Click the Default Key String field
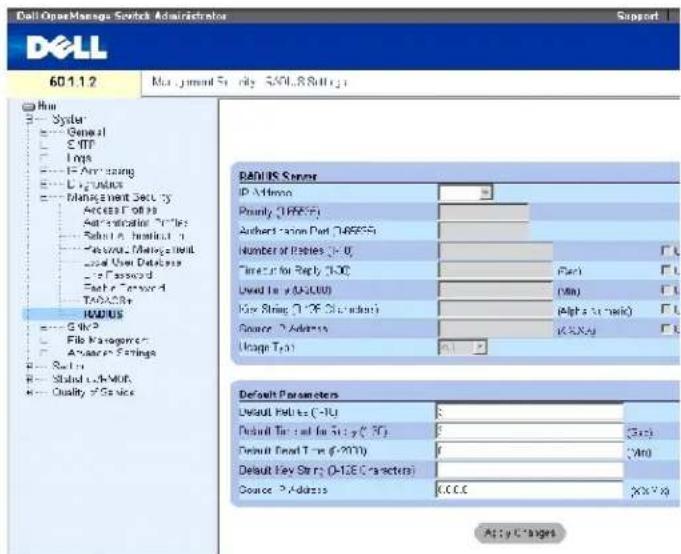This screenshot has width=681, height=554. [x=530, y=470]
